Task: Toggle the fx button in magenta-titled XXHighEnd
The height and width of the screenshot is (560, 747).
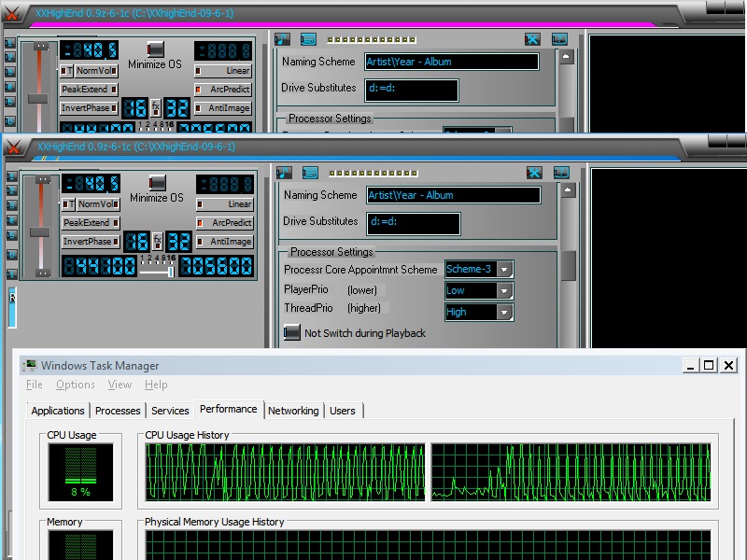Action: 155,107
